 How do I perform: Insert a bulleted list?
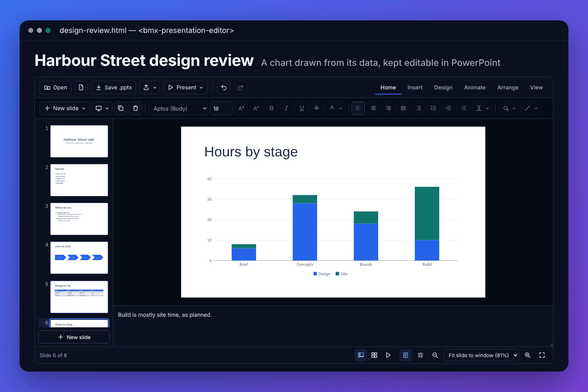point(419,108)
